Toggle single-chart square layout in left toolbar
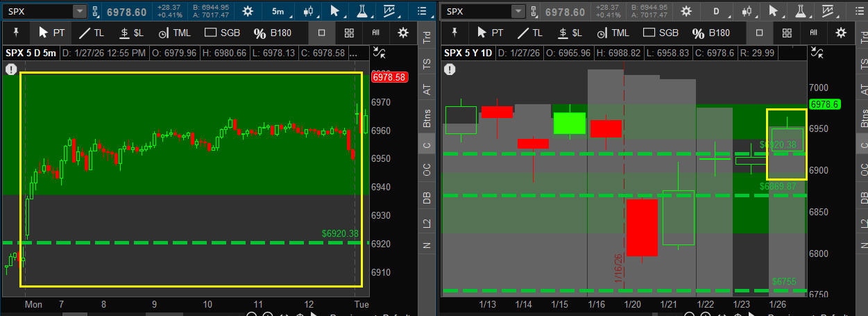Screen dimensions: 868x316 pyautogui.click(x=322, y=33)
